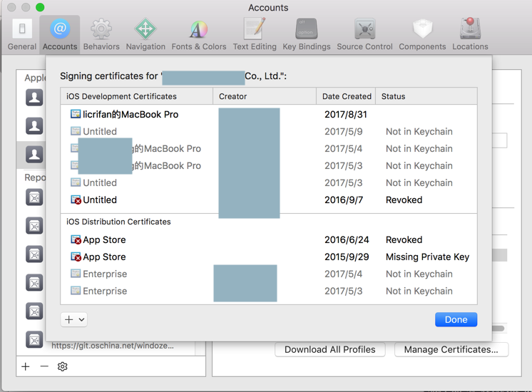Select the revoked App Store certificate
The width and height of the screenshot is (532, 392).
click(104, 240)
